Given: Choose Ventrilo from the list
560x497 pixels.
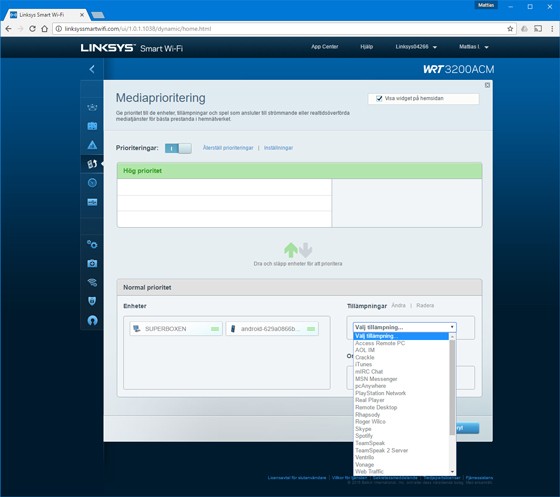Looking at the screenshot, I should click(365, 457).
